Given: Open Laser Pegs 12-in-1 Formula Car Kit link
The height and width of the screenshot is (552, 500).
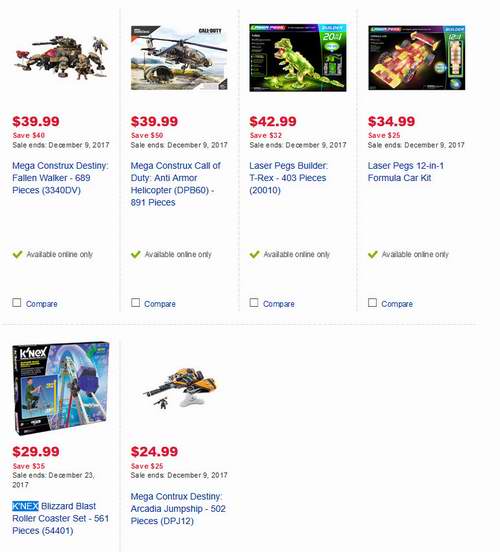Looking at the screenshot, I should pyautogui.click(x=406, y=171).
